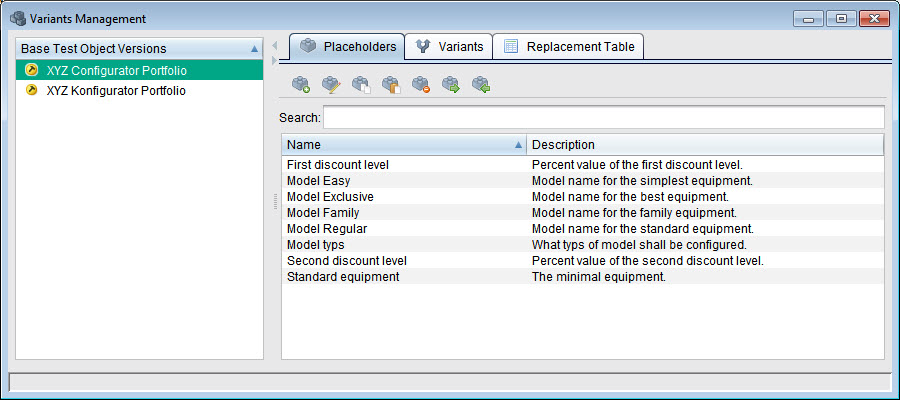
Task: Select the Model Regular row
Action: coord(583,228)
